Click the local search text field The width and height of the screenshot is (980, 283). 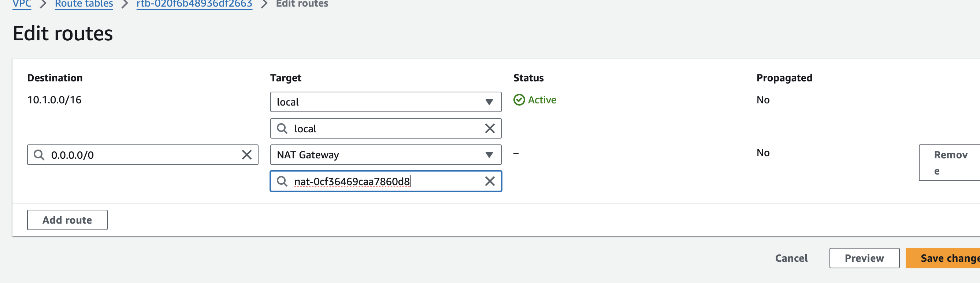point(384,128)
